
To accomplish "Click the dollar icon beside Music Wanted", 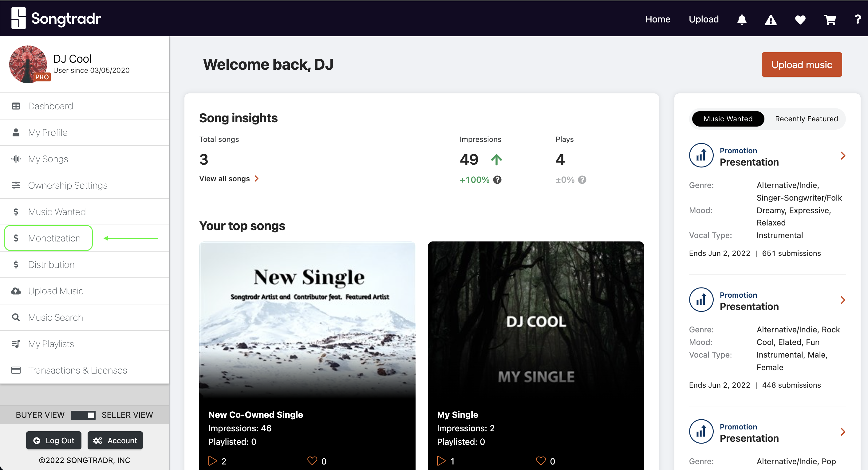I will click(x=16, y=211).
